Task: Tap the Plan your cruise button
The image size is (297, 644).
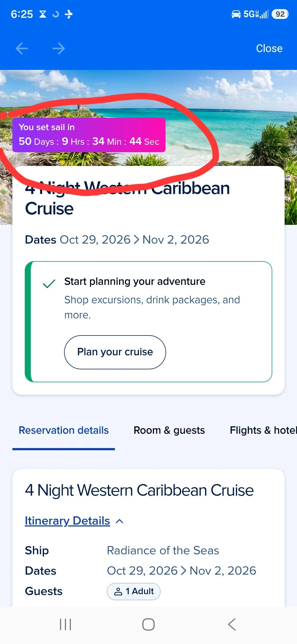Action: [115, 352]
